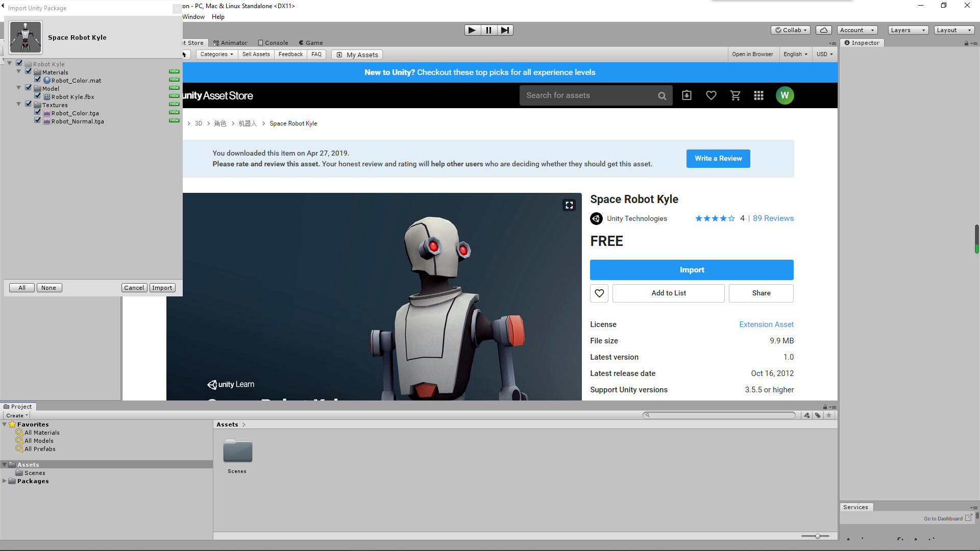Open the 89 Reviews link
The width and height of the screenshot is (980, 551).
click(773, 218)
